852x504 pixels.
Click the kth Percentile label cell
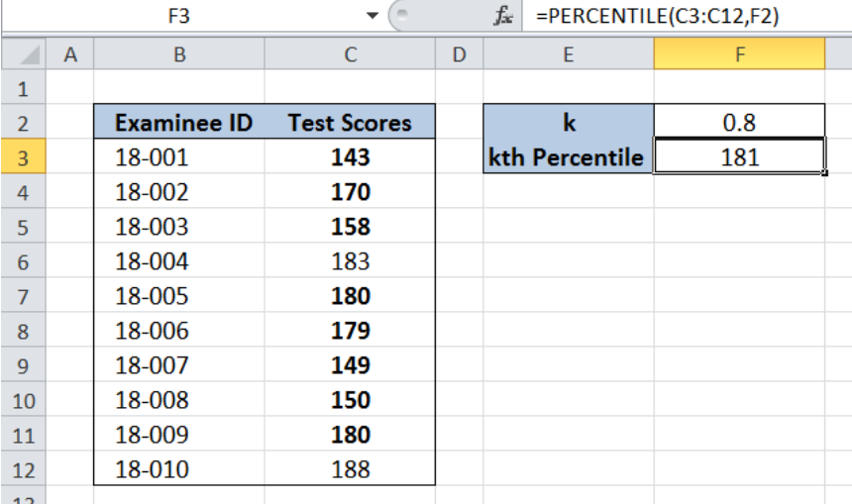coord(569,157)
